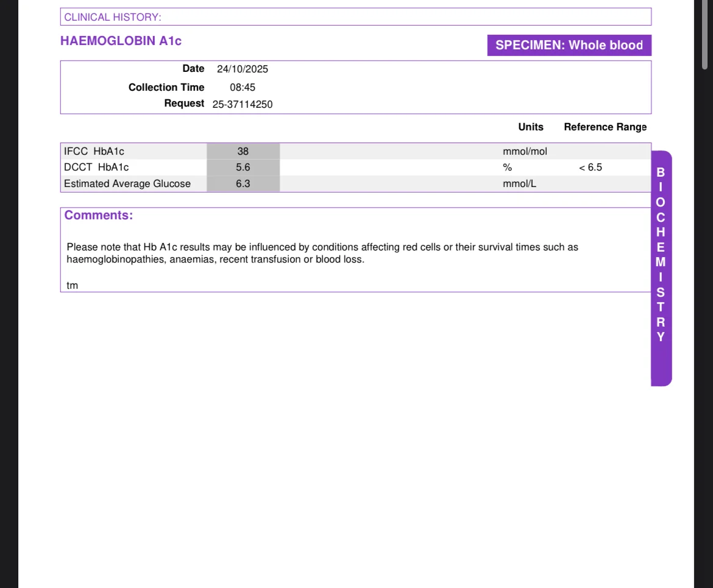This screenshot has height=588, width=713.
Task: Select the request number 25-37114250
Action: tap(243, 104)
